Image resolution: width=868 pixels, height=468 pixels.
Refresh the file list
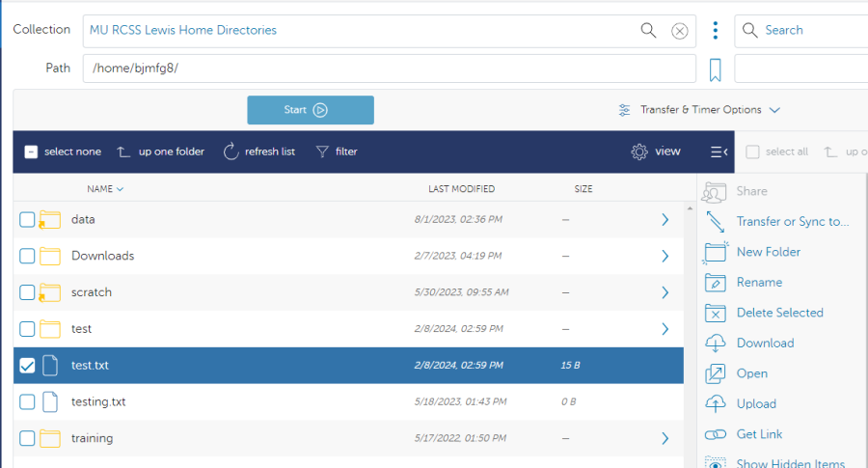pos(259,151)
